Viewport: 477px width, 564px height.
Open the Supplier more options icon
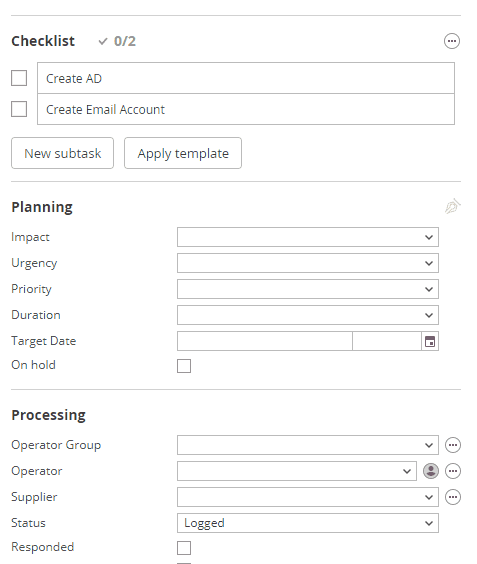pos(453,497)
